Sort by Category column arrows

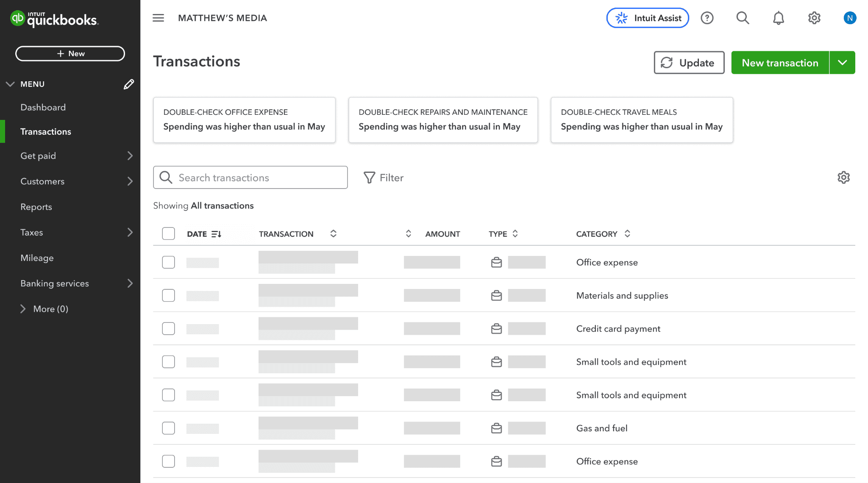(627, 233)
